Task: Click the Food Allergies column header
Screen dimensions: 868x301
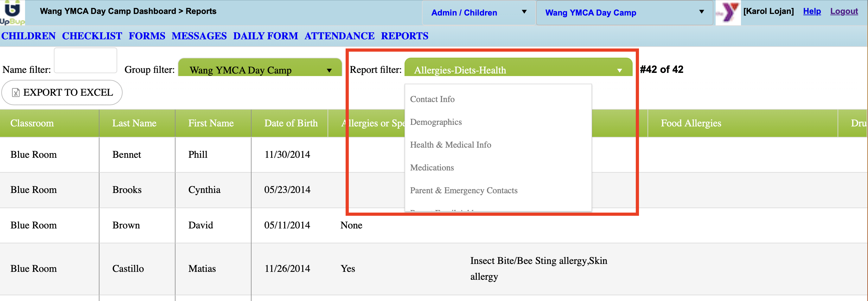Action: pyautogui.click(x=743, y=123)
